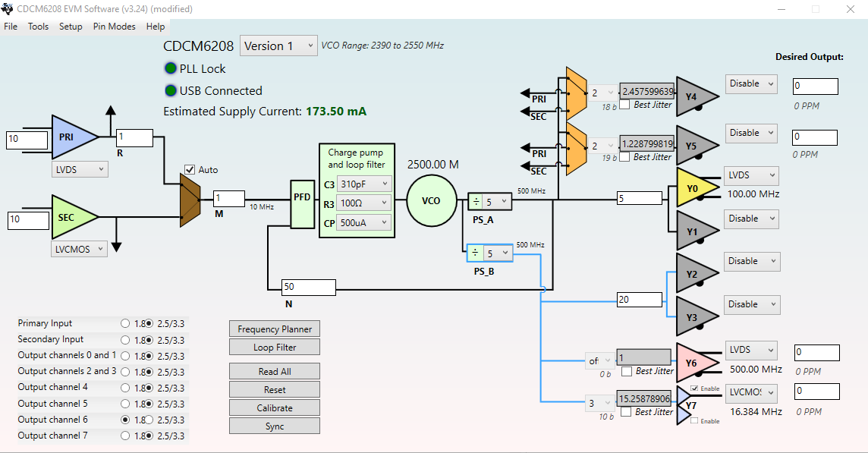The width and height of the screenshot is (868, 453).
Task: Enable Best Jitter for Y4
Action: coord(624,105)
